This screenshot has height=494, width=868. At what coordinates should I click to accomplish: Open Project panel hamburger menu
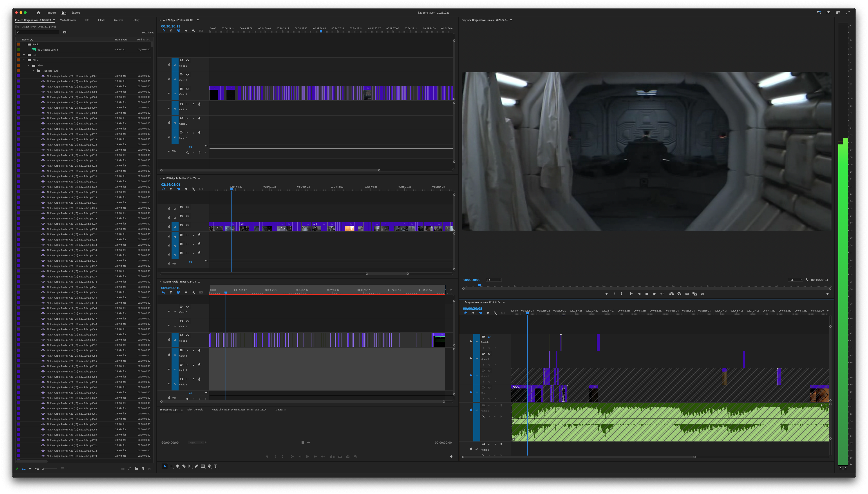click(54, 20)
